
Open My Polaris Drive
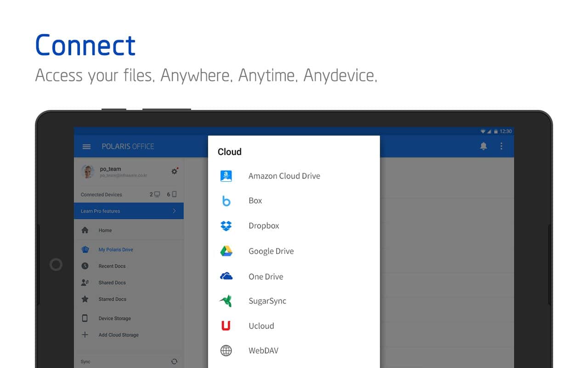(x=115, y=250)
